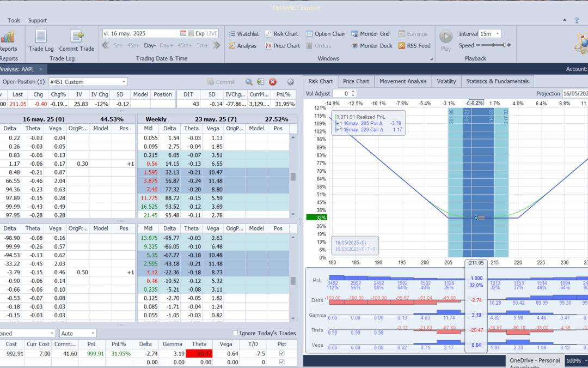Click the export spreadsheet icon beside magnifier
Viewport: 588px width, 368px height.
[261, 82]
